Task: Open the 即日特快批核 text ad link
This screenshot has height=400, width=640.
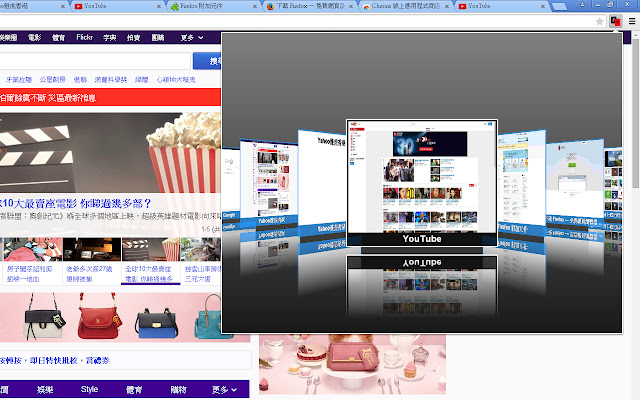Action: point(53,360)
